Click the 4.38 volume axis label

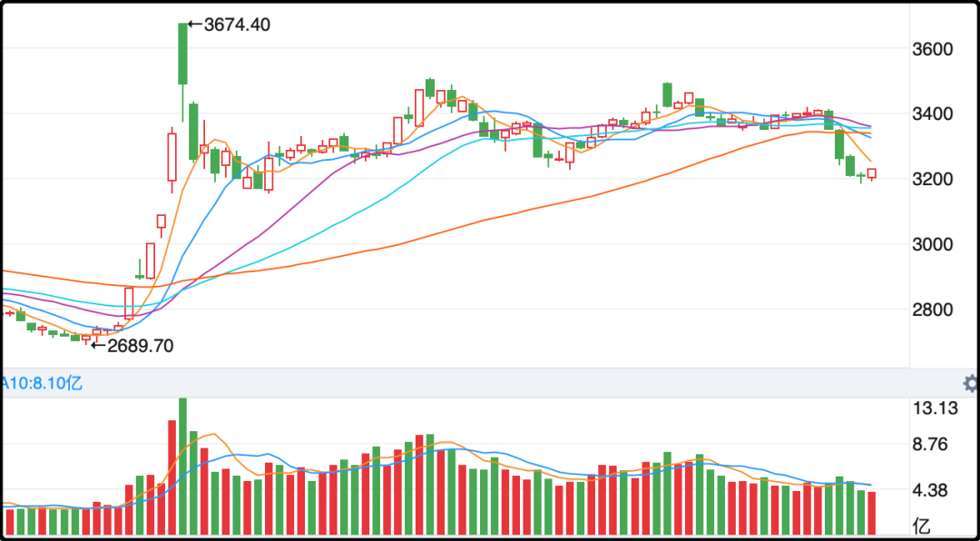pos(935,491)
